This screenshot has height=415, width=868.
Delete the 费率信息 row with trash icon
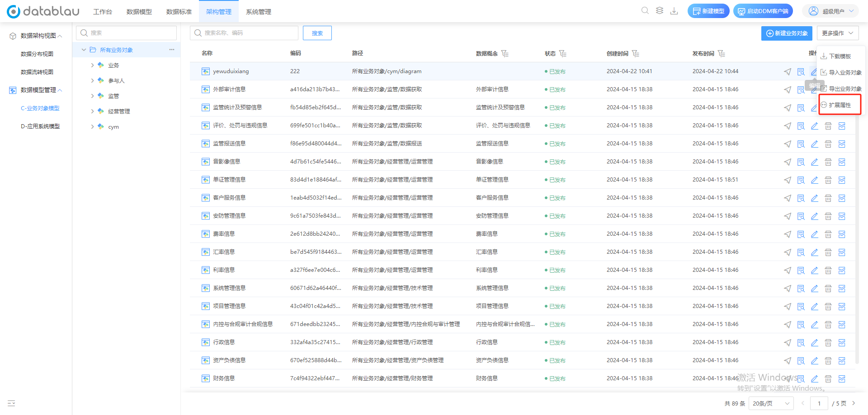point(828,234)
